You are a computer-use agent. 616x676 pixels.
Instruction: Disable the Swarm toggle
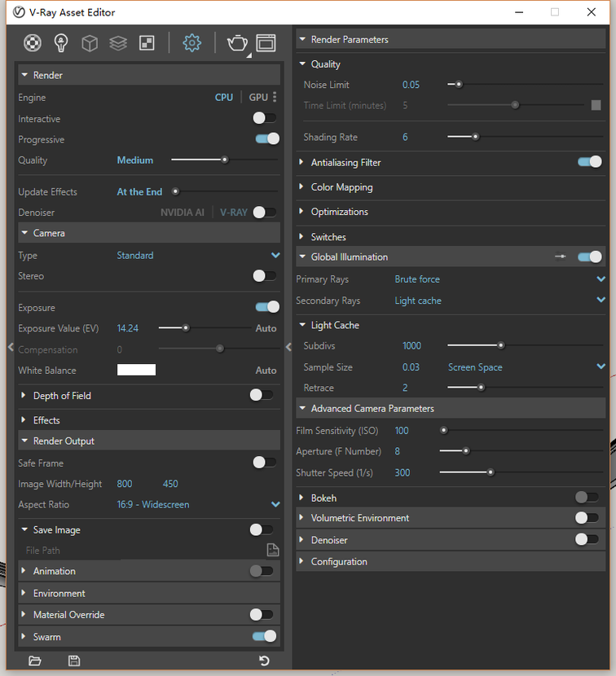point(265,636)
